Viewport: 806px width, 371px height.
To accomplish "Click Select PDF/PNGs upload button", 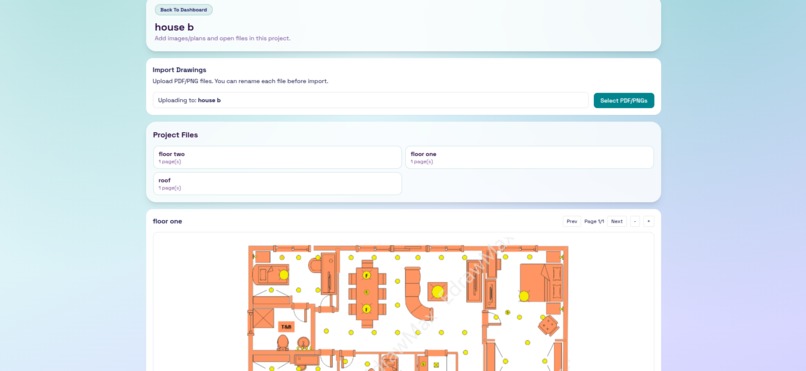I will click(624, 101).
